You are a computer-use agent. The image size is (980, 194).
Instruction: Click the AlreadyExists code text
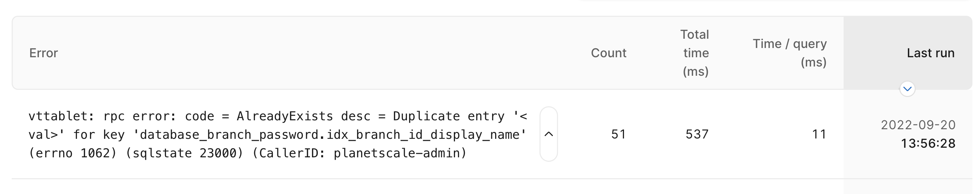pyautogui.click(x=285, y=116)
